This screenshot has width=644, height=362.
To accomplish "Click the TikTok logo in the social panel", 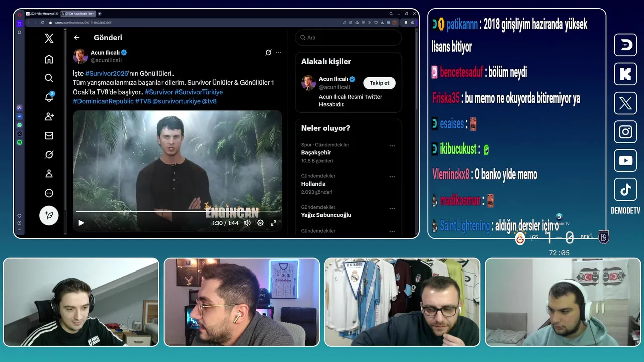I will [x=625, y=189].
